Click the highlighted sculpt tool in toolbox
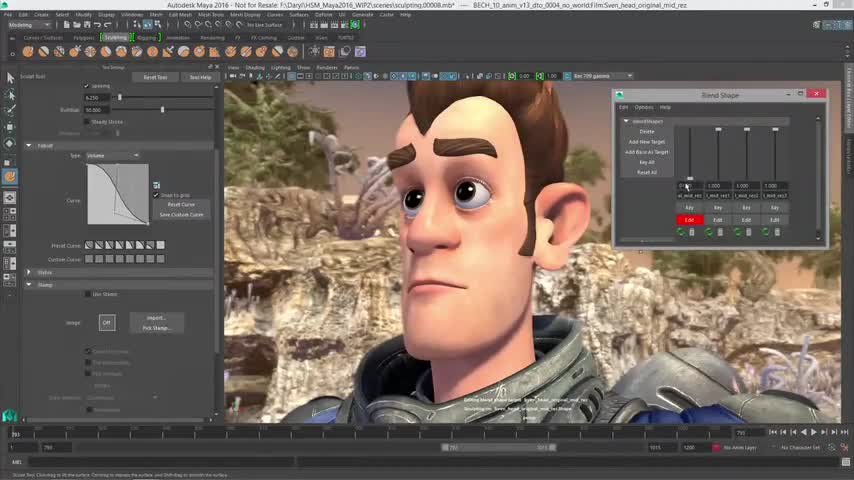The image size is (854, 480). pos(10,177)
